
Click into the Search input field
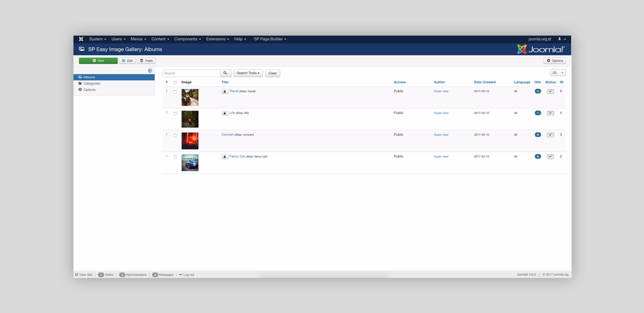(x=191, y=73)
